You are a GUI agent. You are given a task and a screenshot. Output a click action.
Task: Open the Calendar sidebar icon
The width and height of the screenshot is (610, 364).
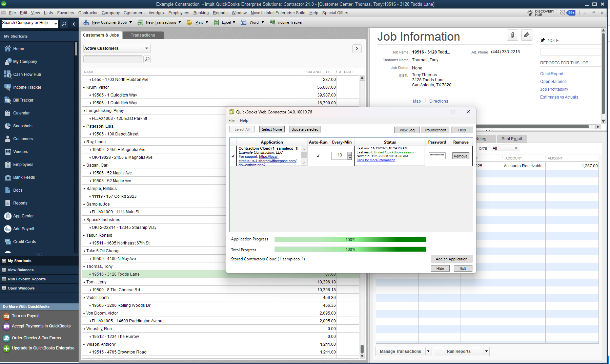pyautogui.click(x=7, y=113)
